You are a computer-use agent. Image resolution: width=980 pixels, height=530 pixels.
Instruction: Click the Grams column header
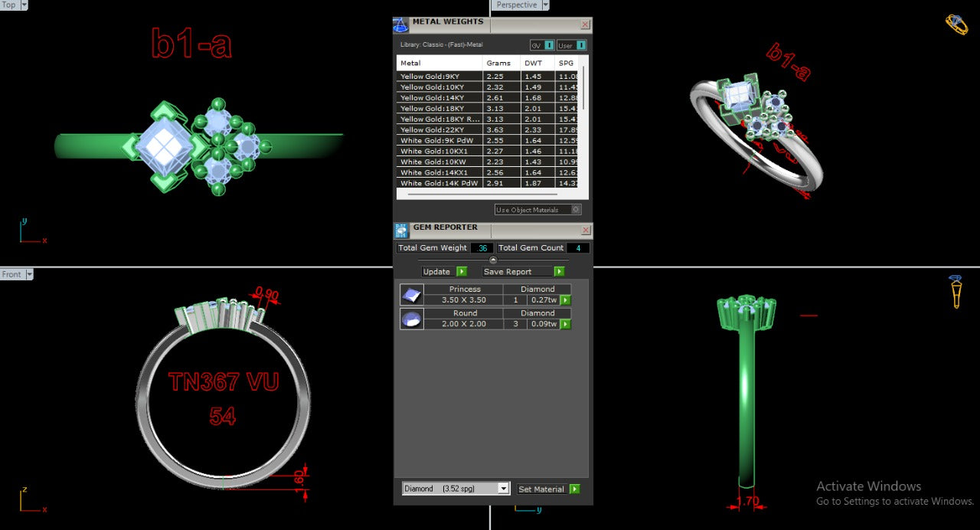501,63
